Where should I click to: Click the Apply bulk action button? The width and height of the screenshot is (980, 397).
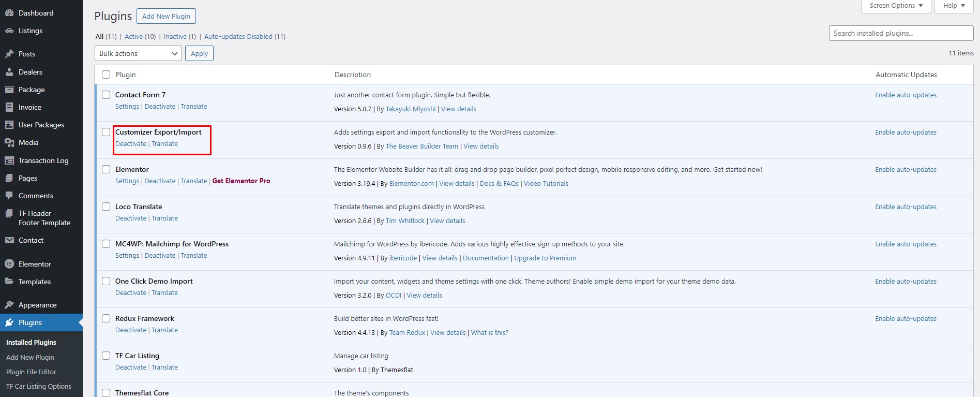pos(199,53)
